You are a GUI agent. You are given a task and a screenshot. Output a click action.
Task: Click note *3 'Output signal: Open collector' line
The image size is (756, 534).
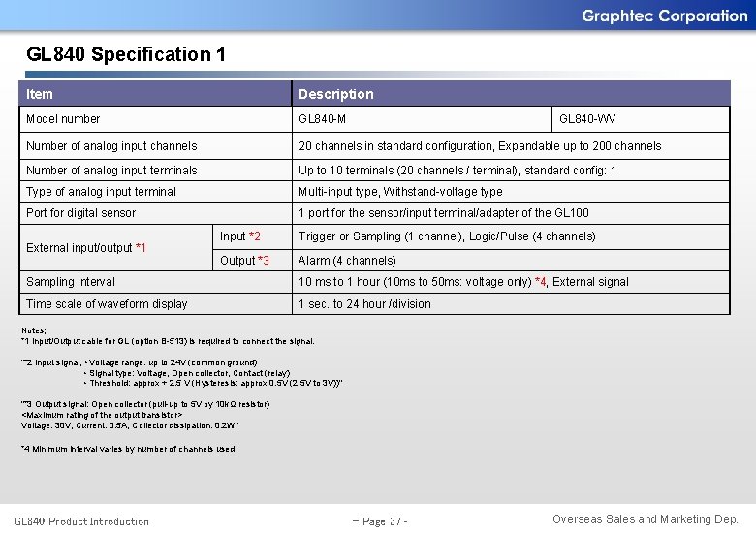[x=145, y=404]
